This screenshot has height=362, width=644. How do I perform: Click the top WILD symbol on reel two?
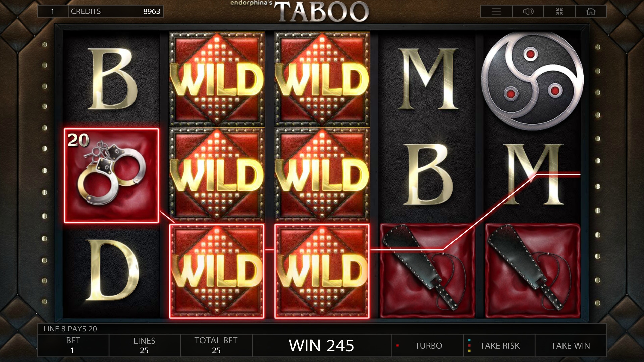coord(217,79)
